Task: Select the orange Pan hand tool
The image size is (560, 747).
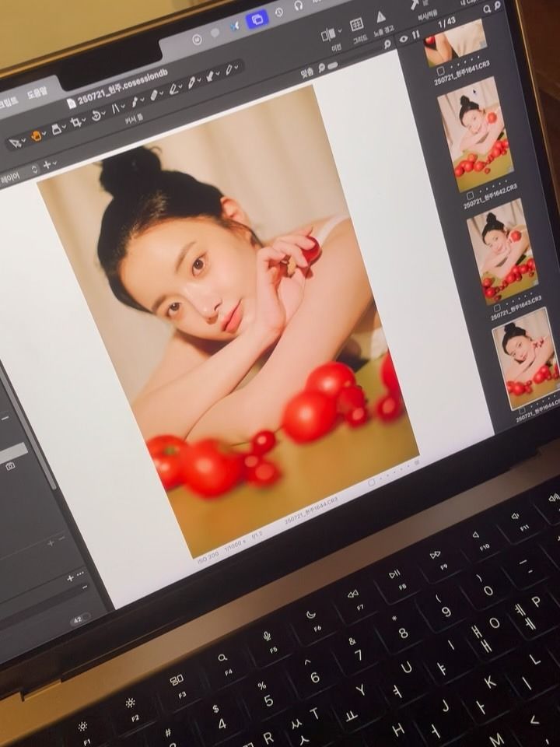Action: [36, 135]
